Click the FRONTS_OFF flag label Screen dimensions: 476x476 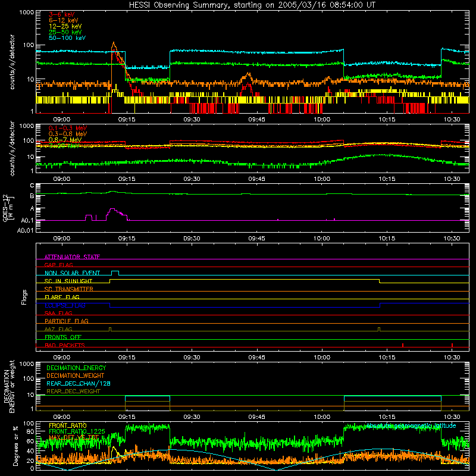pos(63,337)
